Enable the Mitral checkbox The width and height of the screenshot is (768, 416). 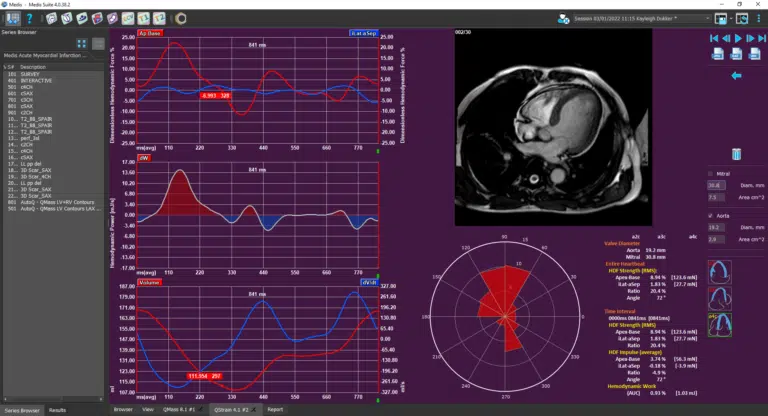[710, 172]
